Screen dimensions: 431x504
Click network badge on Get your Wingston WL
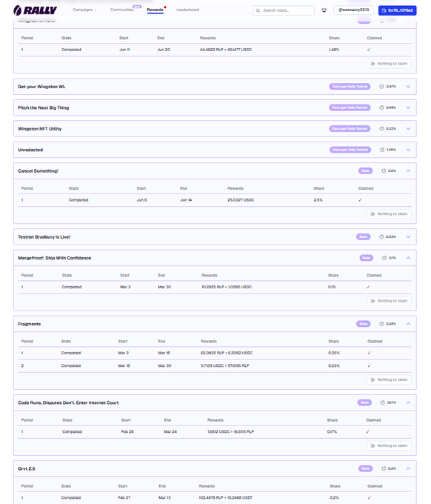[350, 87]
